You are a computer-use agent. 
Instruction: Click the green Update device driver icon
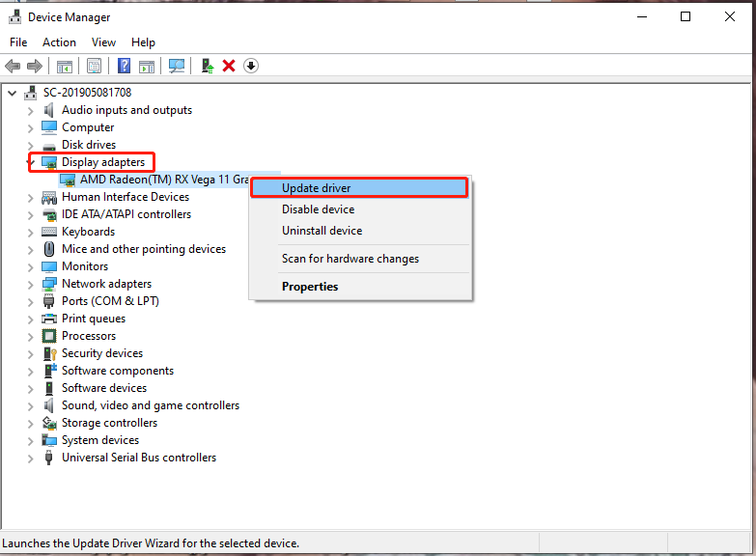[x=208, y=66]
